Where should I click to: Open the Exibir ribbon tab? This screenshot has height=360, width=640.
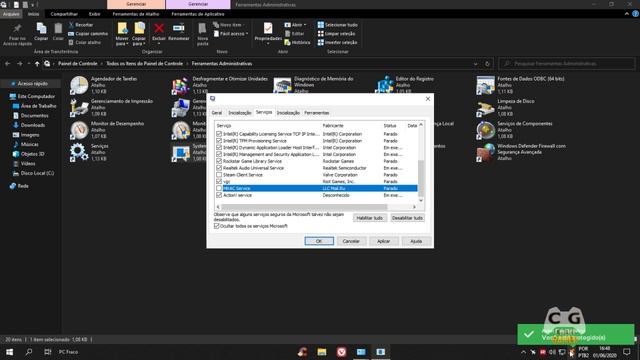pos(94,14)
